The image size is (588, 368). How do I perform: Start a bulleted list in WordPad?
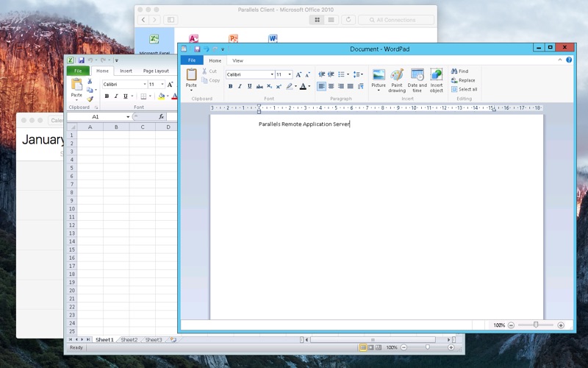point(341,74)
